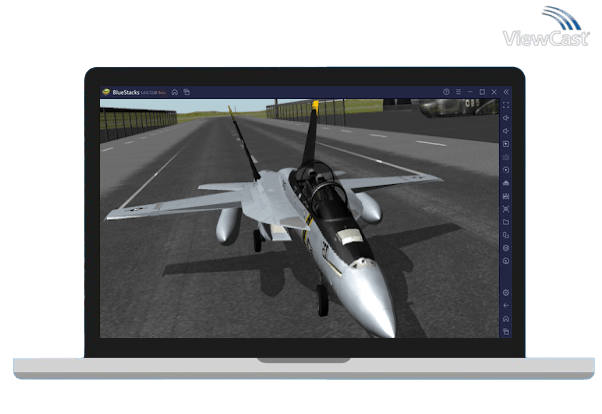Open settings gear in sidebar
The width and height of the screenshot is (602, 414).
click(x=506, y=293)
